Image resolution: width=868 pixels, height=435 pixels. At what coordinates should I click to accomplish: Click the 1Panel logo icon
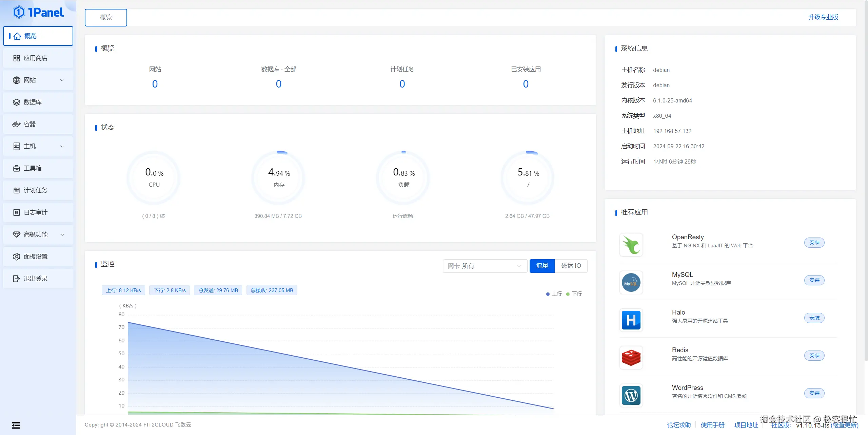19,12
